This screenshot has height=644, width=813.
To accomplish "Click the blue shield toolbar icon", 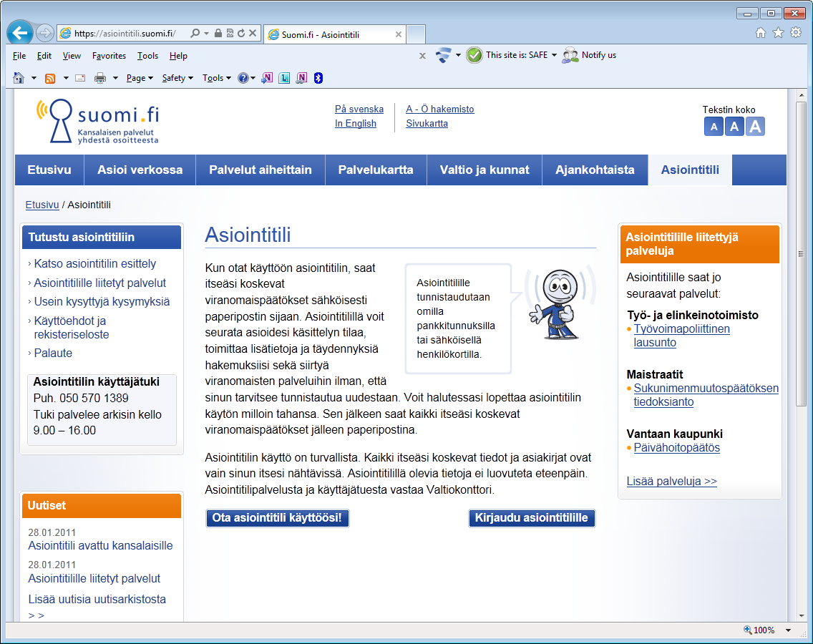I will [443, 55].
